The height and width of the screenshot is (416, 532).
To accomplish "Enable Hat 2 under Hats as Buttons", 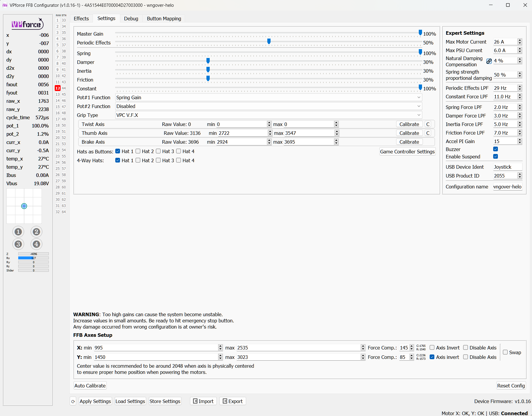I will (138, 151).
